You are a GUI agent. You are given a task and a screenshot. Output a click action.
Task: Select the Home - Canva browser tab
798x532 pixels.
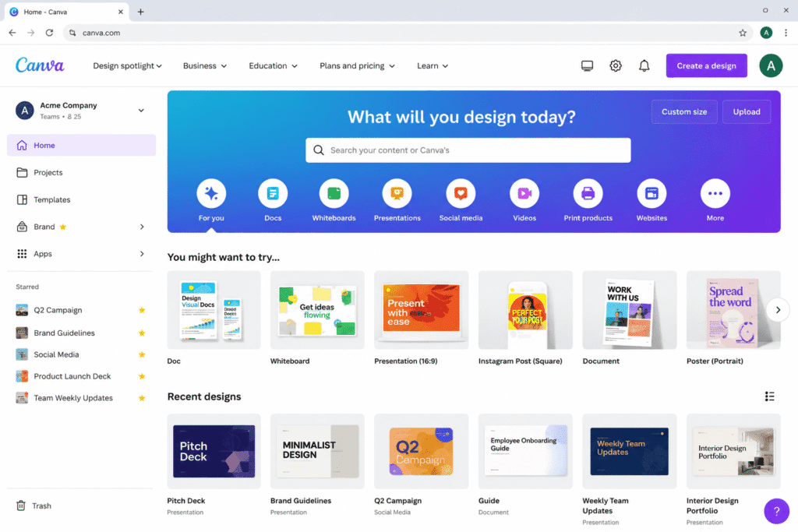[x=66, y=12]
